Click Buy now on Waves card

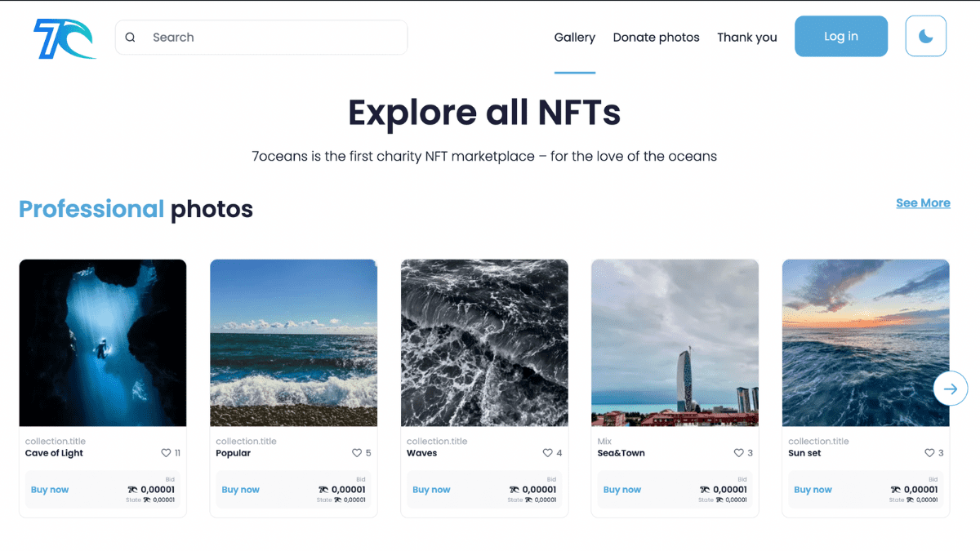pyautogui.click(x=431, y=490)
